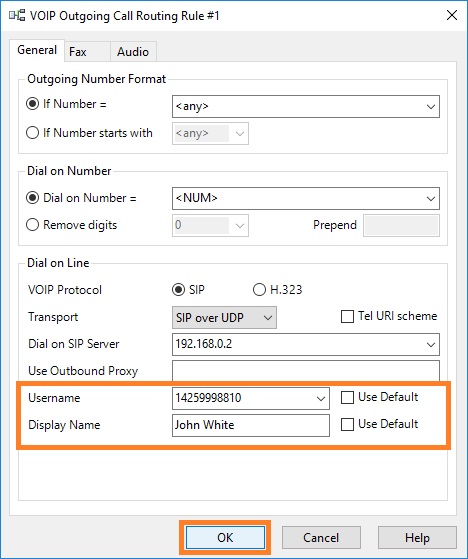Switch to the Fax tab
This screenshot has width=468, height=559.
[87, 52]
